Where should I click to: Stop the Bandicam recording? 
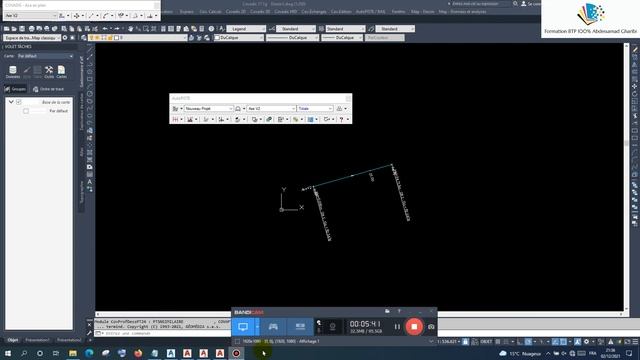click(x=414, y=327)
